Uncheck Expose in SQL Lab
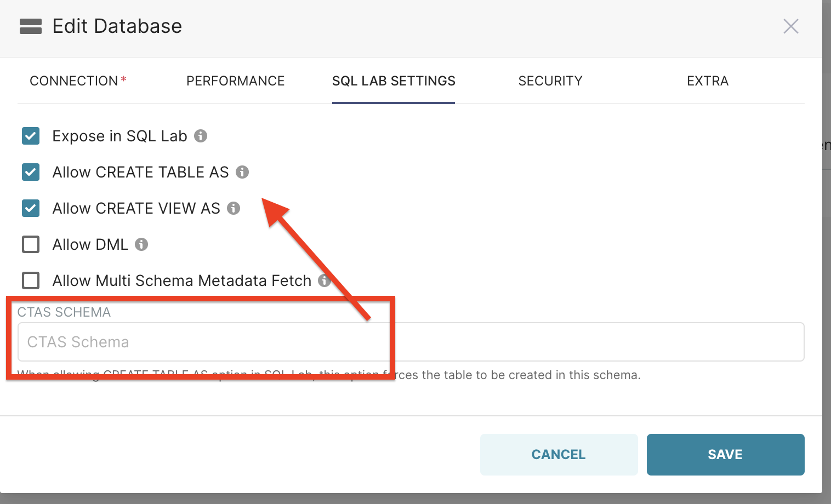This screenshot has height=504, width=831. (31, 136)
